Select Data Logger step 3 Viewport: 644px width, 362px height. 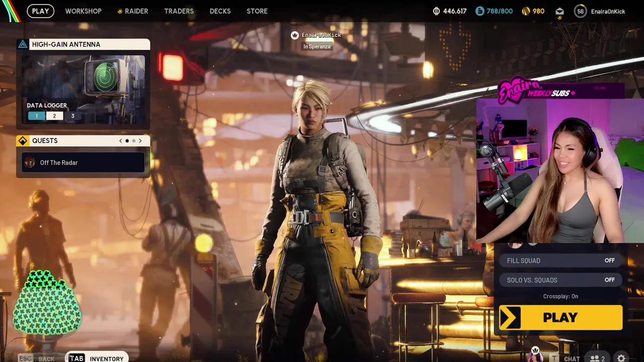click(x=72, y=116)
